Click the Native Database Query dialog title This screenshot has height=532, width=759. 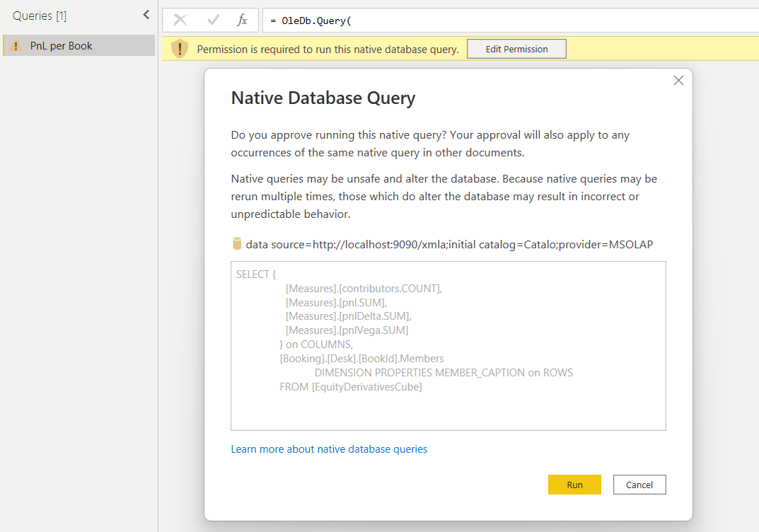tap(323, 98)
